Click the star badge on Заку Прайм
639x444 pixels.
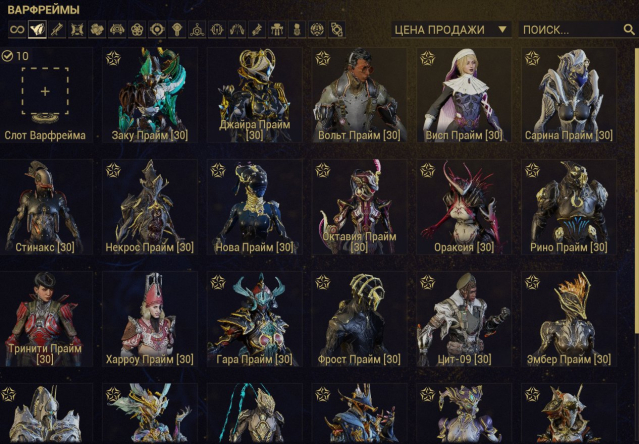click(113, 58)
